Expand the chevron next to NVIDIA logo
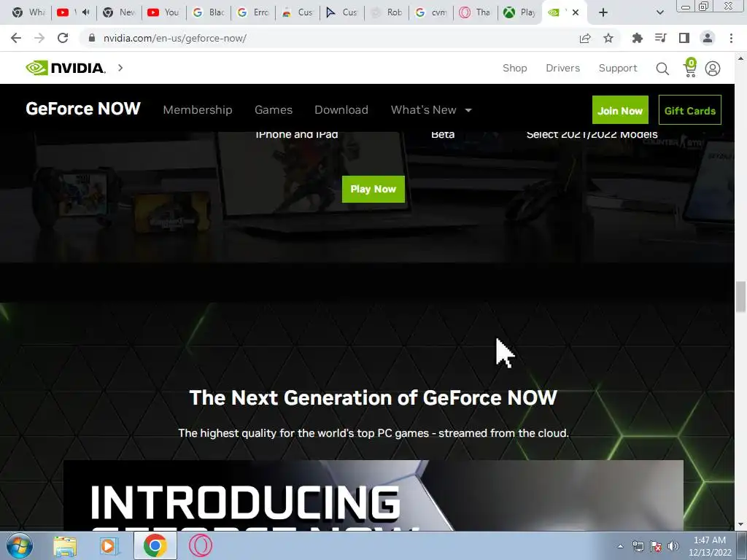747x560 pixels. (120, 68)
